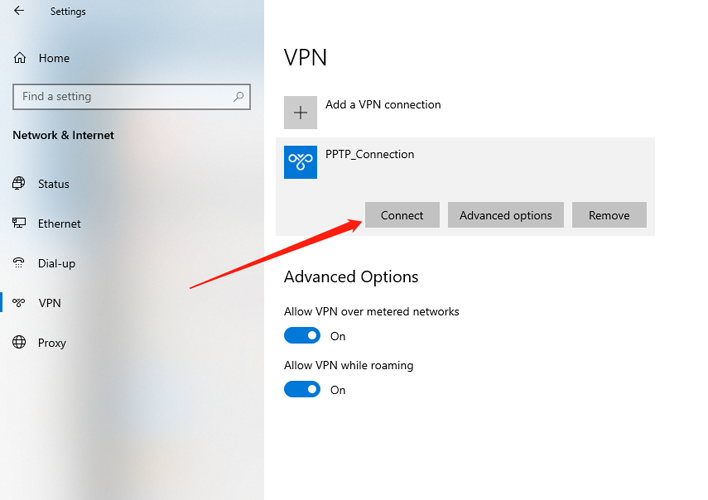This screenshot has height=500, width=708.
Task: Remove the PPTP_Connection VPN
Action: 609,215
